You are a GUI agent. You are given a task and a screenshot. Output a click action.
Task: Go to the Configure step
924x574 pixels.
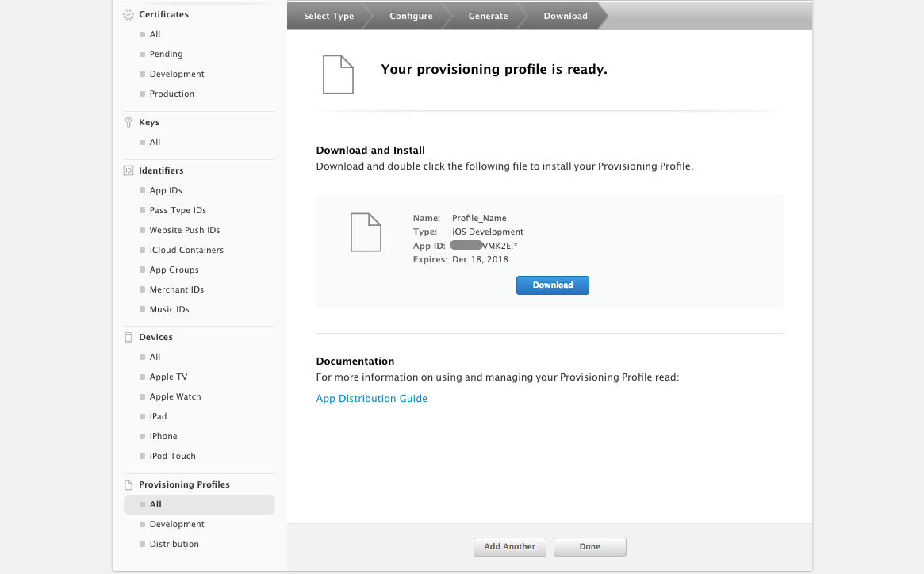pos(411,16)
